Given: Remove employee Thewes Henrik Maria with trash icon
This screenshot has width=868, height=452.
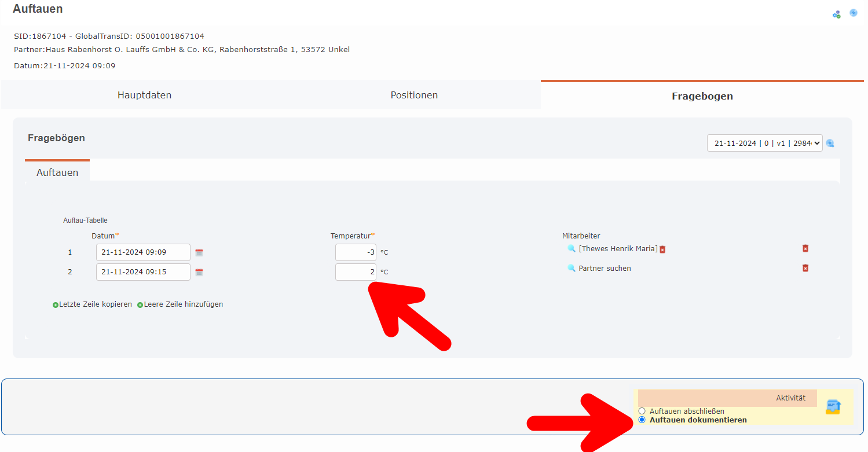Looking at the screenshot, I should click(x=662, y=249).
